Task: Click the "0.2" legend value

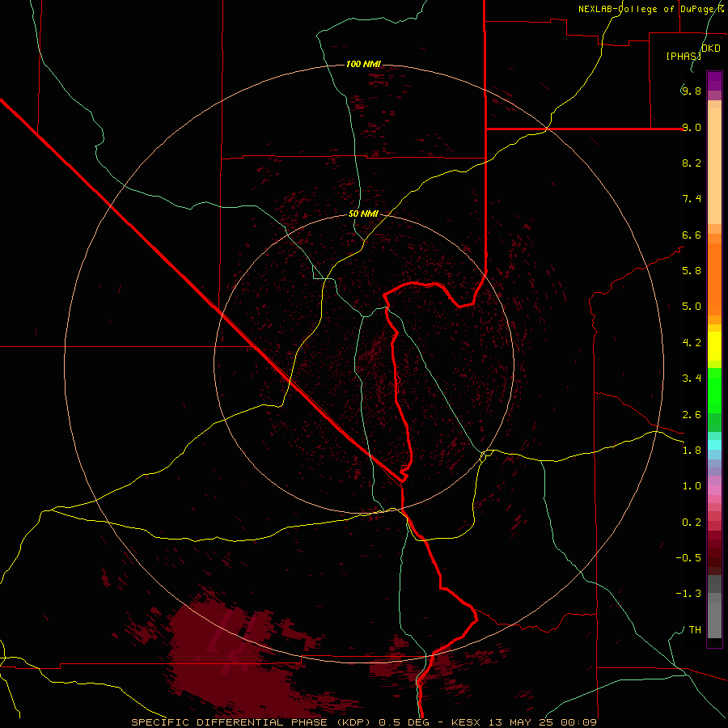Action: click(692, 523)
